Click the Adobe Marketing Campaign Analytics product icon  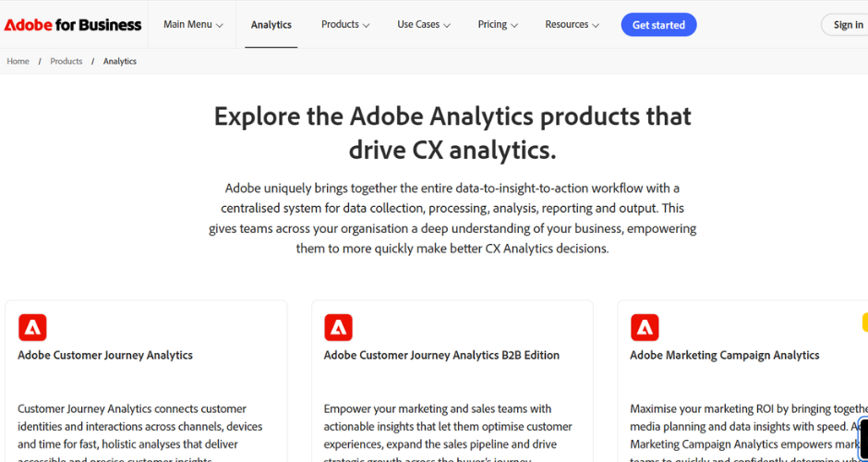click(x=645, y=327)
